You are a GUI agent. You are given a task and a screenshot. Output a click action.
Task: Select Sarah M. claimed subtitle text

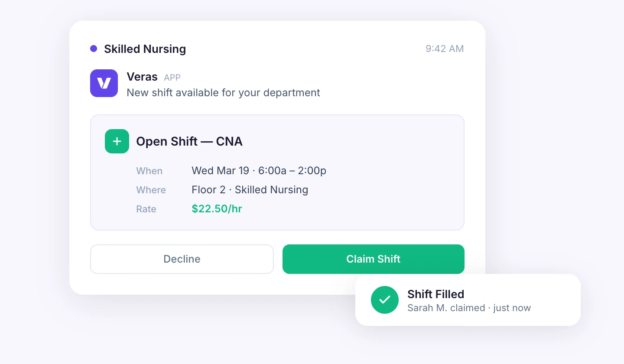pos(469,308)
